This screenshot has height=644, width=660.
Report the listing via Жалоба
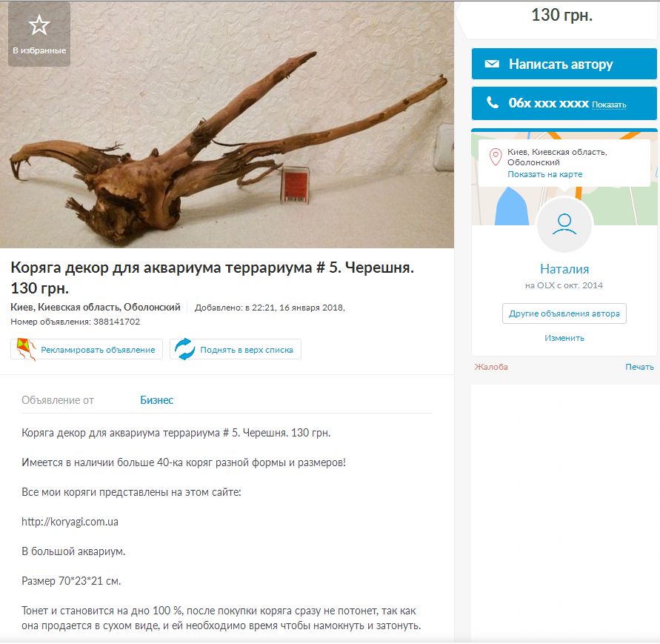coord(491,367)
